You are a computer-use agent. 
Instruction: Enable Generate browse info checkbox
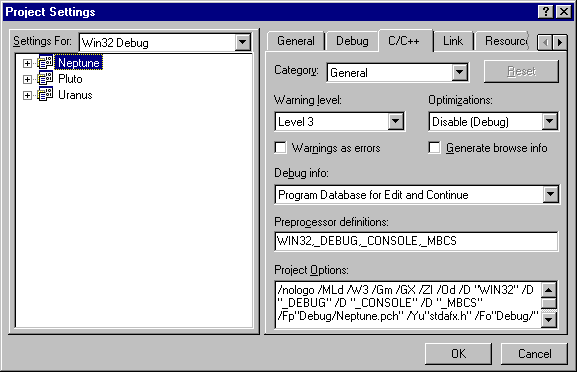(434, 148)
